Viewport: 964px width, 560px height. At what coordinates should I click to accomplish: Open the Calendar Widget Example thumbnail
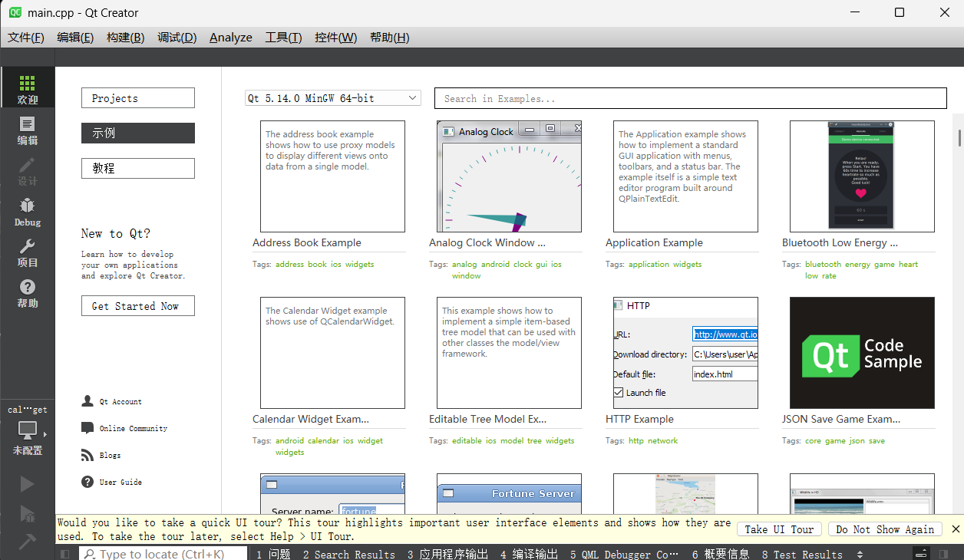click(332, 353)
